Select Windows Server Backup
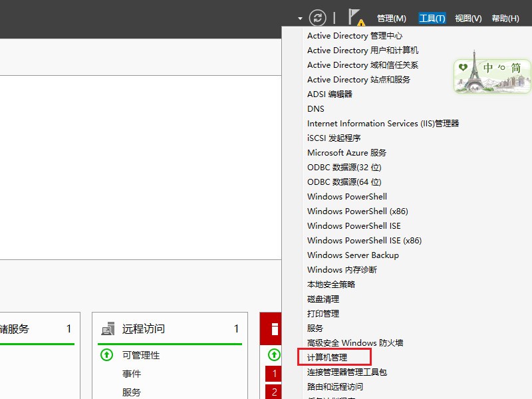 pyautogui.click(x=352, y=255)
